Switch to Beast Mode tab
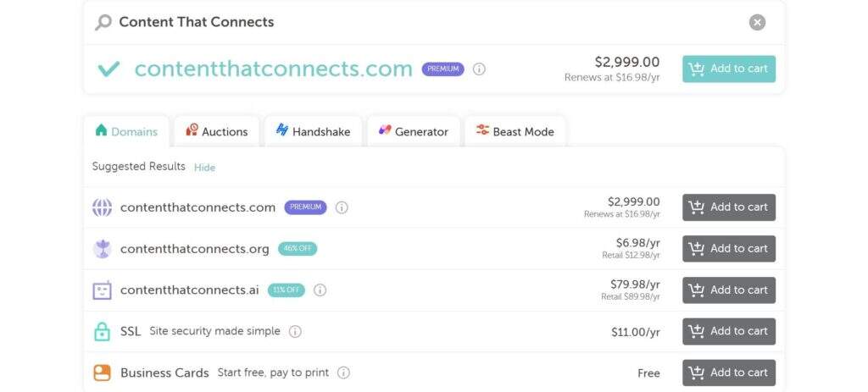 tap(515, 131)
